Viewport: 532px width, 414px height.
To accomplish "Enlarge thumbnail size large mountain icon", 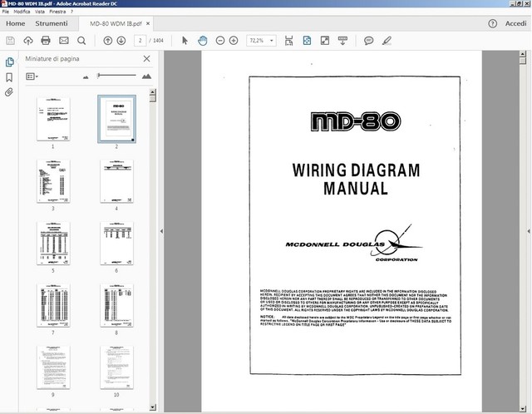I will pyautogui.click(x=146, y=76).
